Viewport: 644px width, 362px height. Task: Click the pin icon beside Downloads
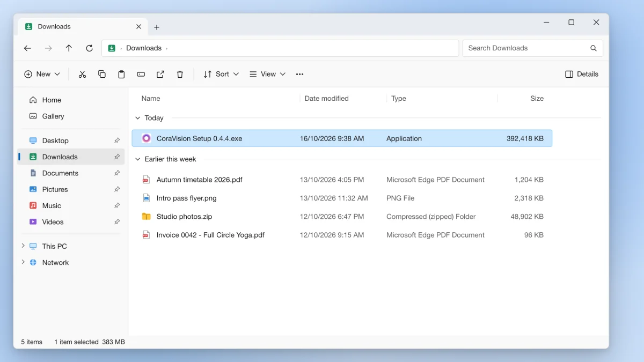pos(117,157)
